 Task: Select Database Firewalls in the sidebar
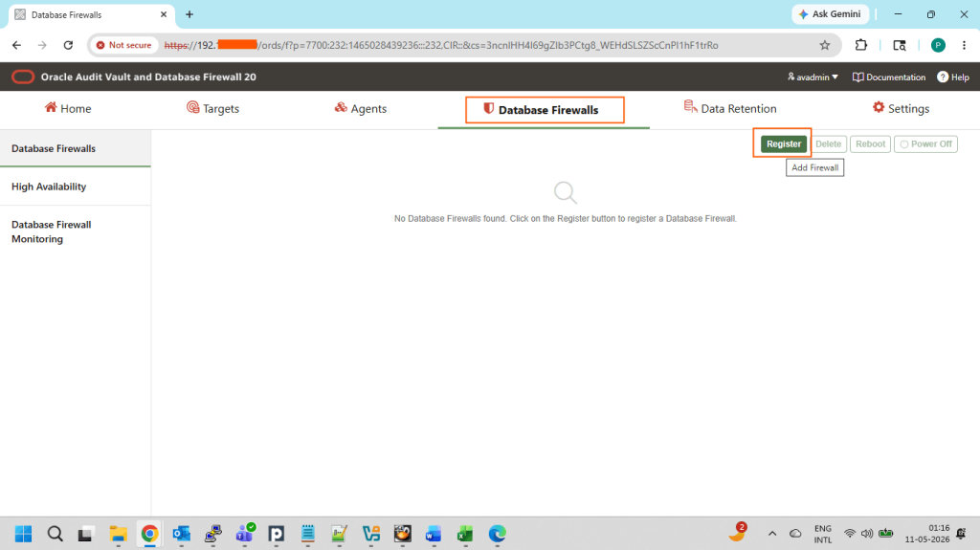tap(75, 148)
